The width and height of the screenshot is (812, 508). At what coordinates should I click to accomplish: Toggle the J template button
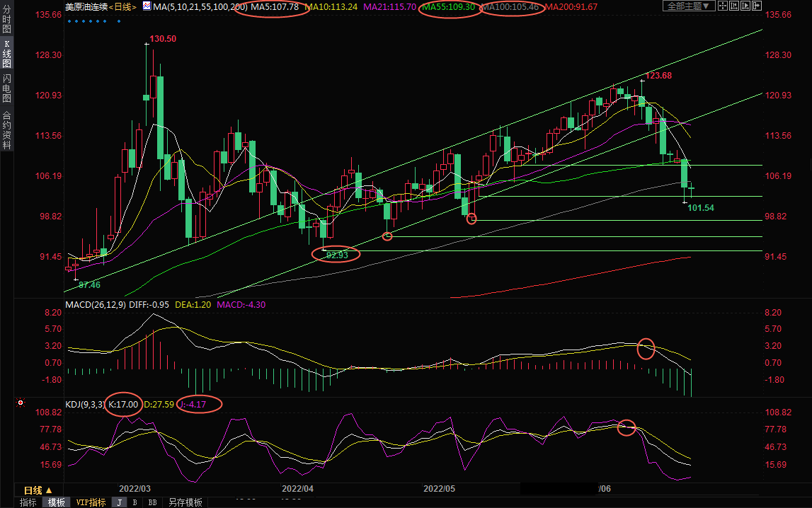(119, 502)
